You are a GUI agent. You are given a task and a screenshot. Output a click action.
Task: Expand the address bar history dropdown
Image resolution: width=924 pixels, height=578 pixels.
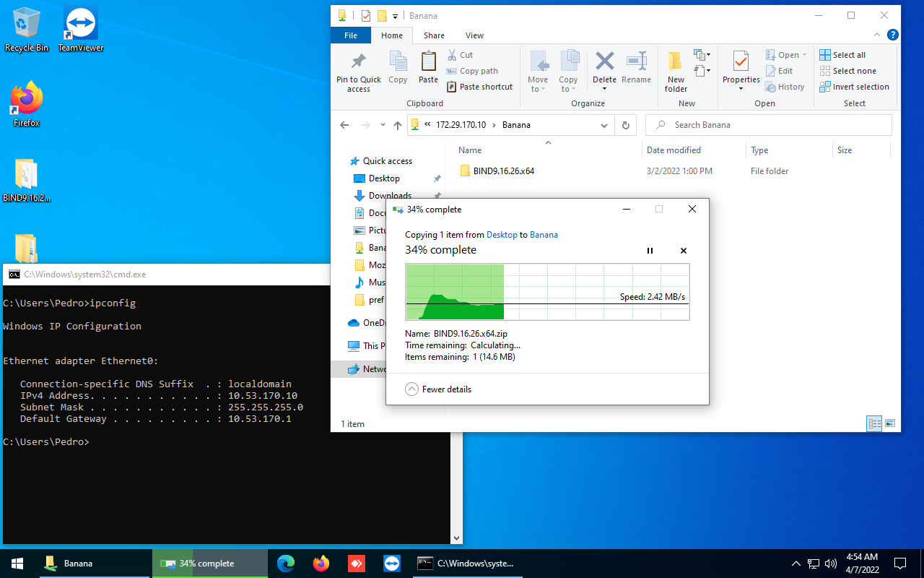tap(604, 125)
